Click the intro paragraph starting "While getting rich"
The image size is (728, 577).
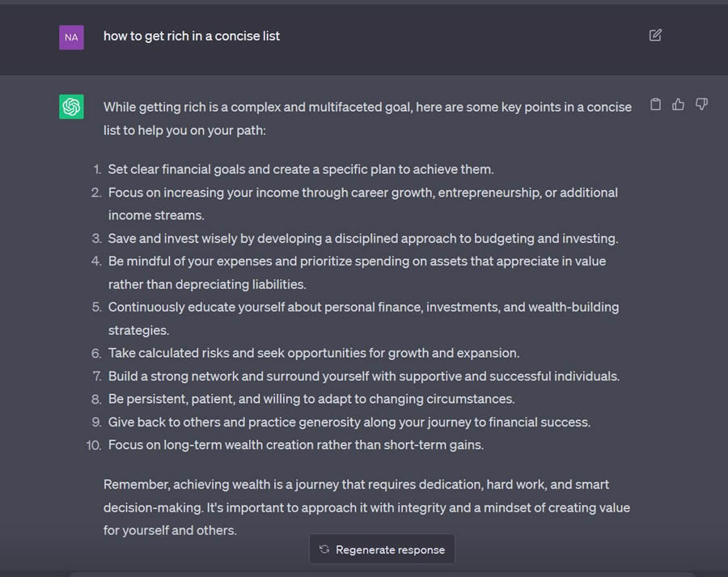point(367,118)
